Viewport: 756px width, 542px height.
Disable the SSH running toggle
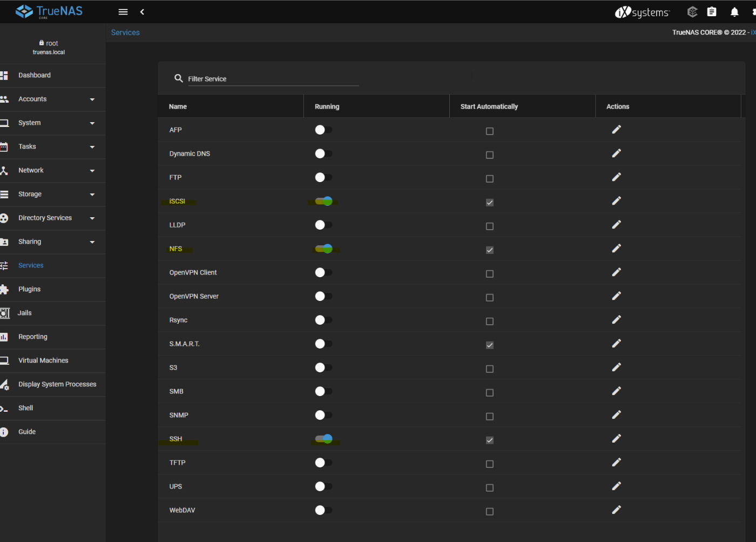[x=323, y=439]
